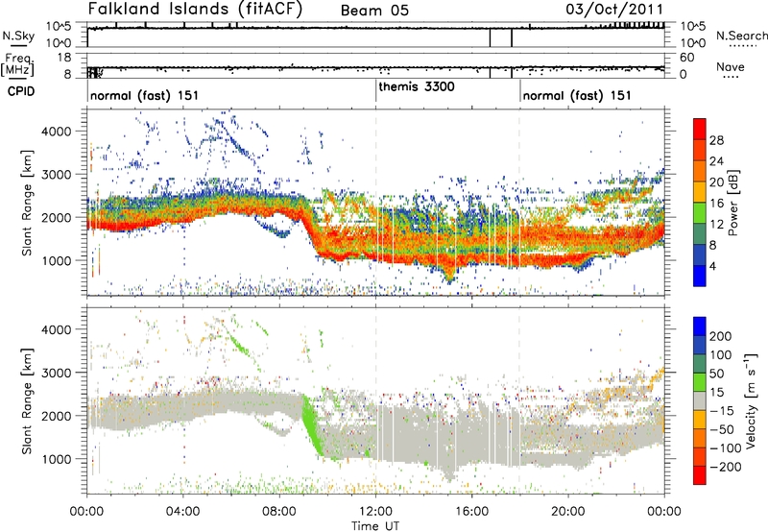Click the 'Time UT' x-axis label
768x532 pixels.
point(375,526)
